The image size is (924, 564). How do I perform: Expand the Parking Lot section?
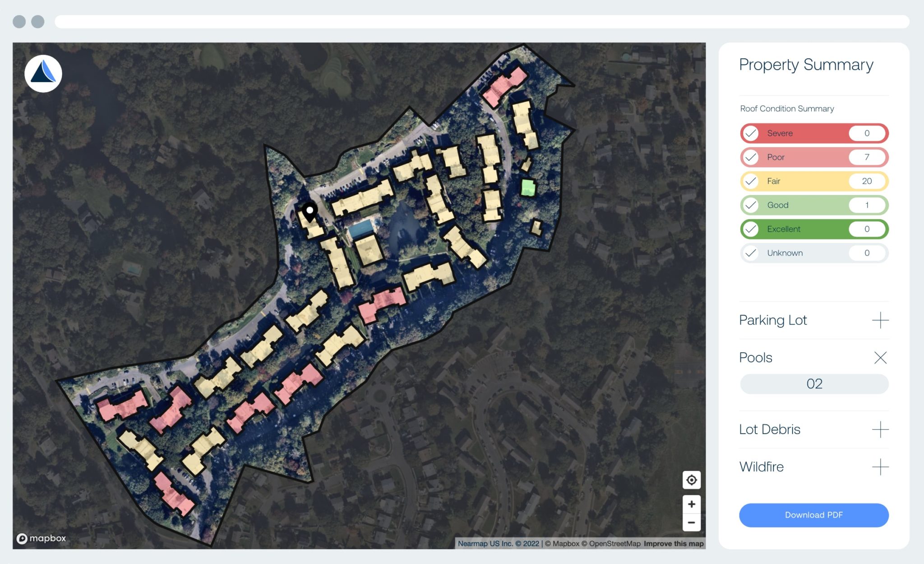tap(880, 320)
